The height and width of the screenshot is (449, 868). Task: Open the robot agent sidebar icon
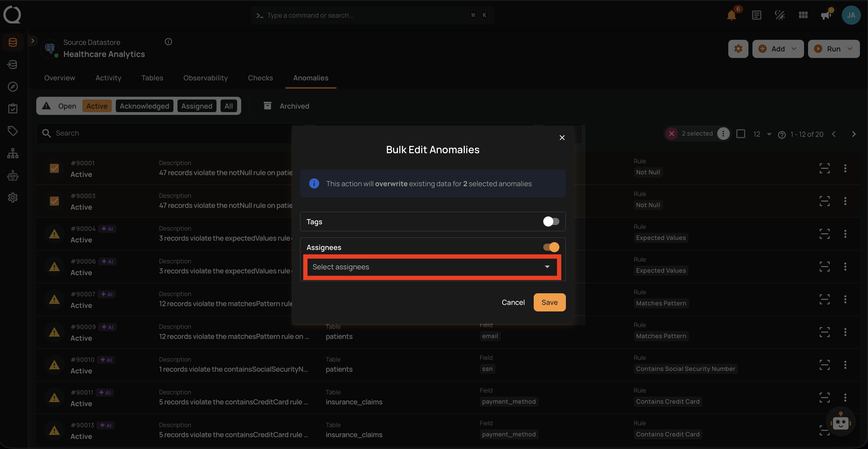(x=13, y=175)
